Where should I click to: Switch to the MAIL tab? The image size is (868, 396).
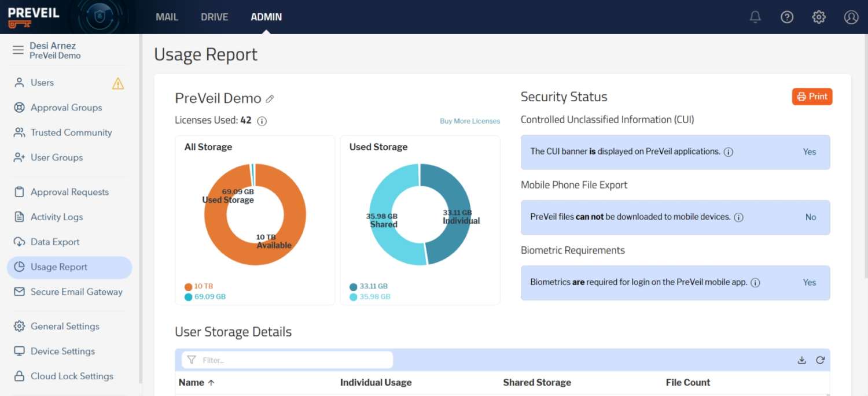[x=167, y=17]
